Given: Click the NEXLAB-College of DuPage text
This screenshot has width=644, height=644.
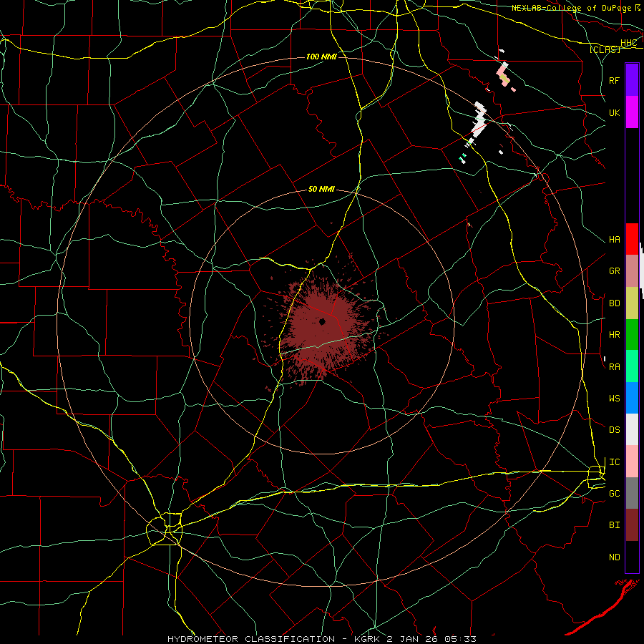Looking at the screenshot, I should pos(571,8).
